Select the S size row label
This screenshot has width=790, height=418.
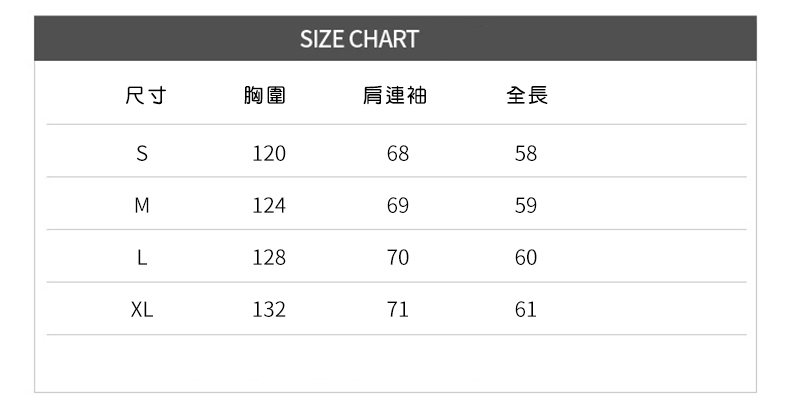coord(142,154)
